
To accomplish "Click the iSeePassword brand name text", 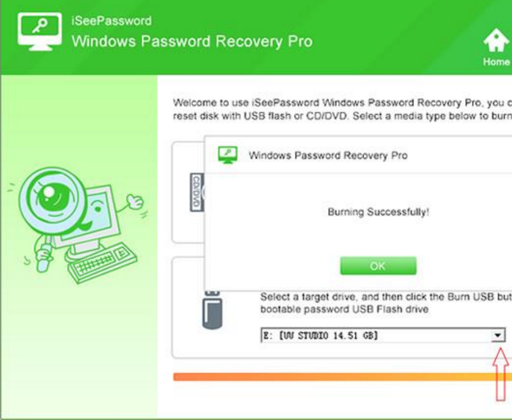I will pyautogui.click(x=111, y=21).
